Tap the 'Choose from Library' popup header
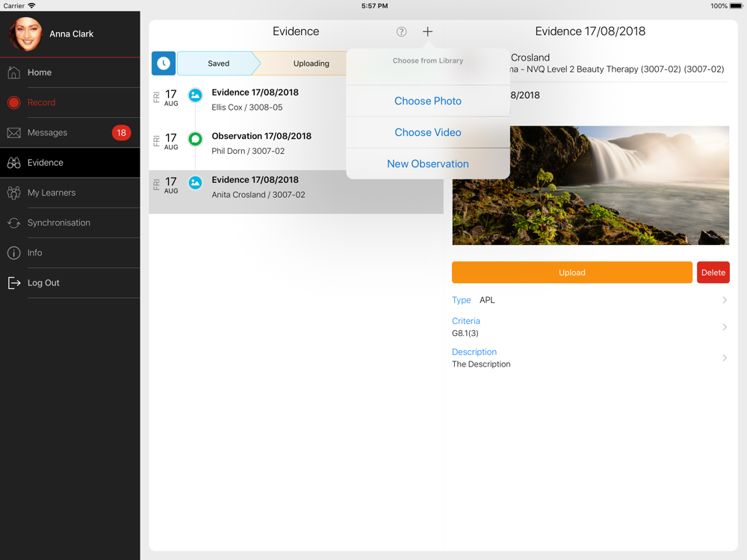The image size is (747, 560). click(x=428, y=60)
